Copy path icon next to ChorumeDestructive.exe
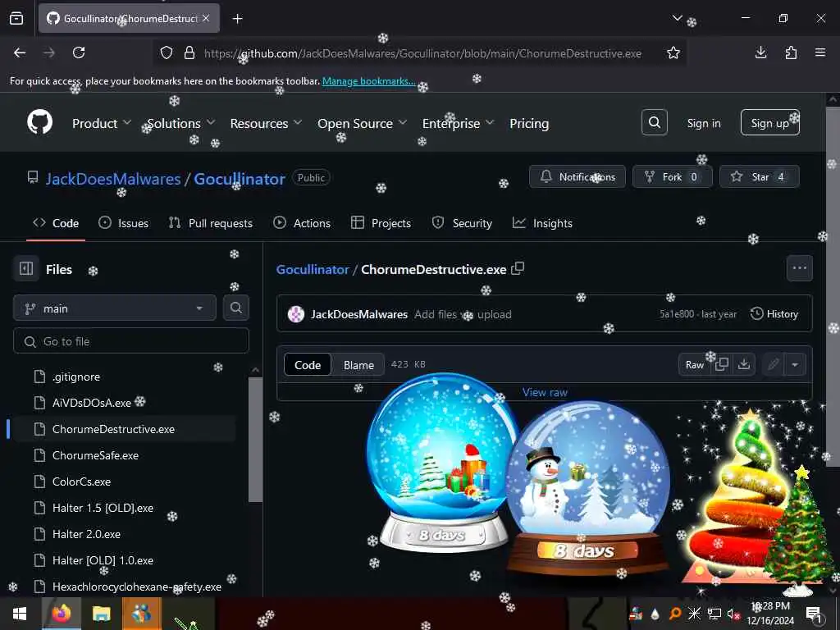Viewport: 840px width, 630px height. pyautogui.click(x=518, y=268)
